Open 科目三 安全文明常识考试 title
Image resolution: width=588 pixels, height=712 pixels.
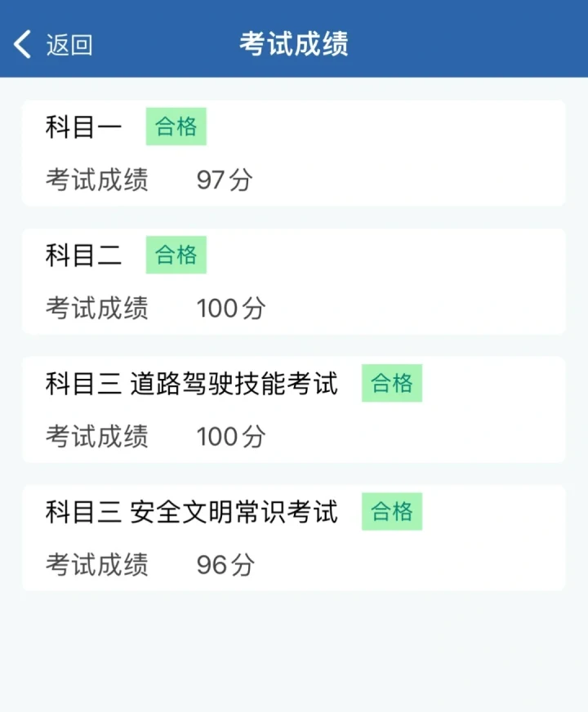click(192, 512)
